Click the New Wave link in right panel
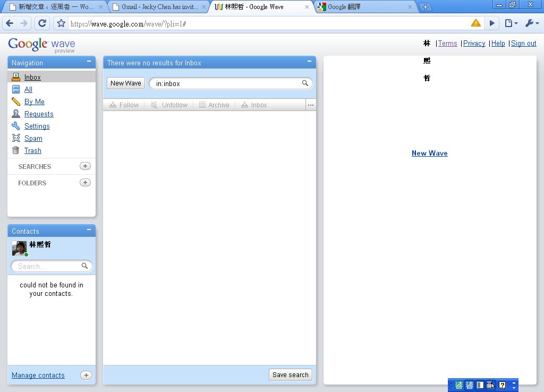This screenshot has width=544, height=392. (429, 153)
